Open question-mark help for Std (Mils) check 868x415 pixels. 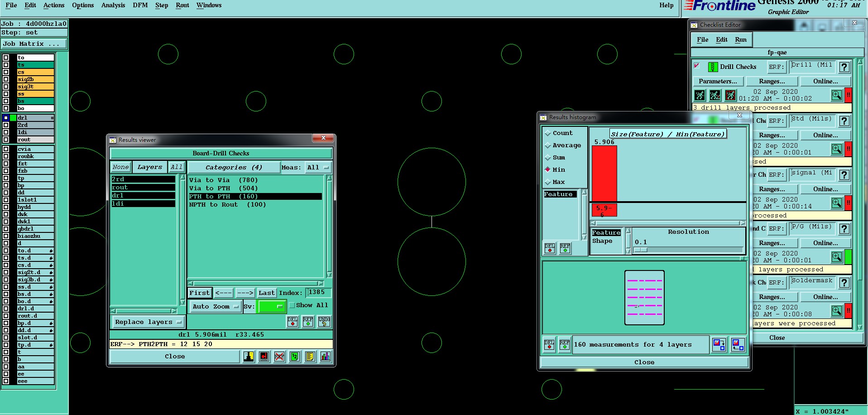coord(844,121)
